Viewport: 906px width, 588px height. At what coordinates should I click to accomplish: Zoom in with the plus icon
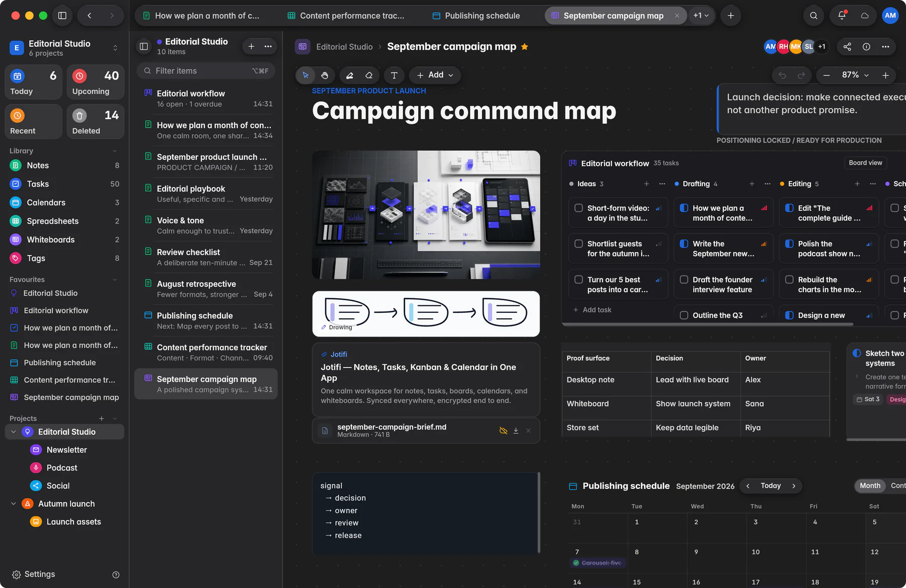[885, 75]
